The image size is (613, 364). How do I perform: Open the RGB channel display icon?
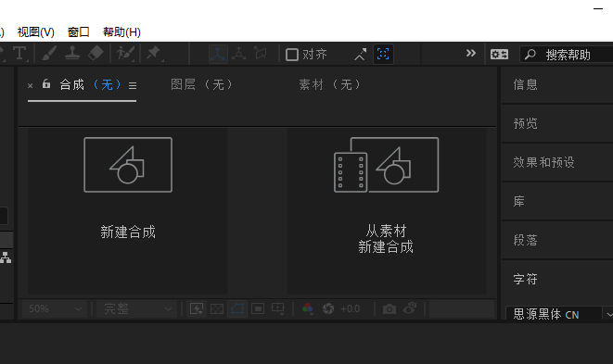pos(308,309)
